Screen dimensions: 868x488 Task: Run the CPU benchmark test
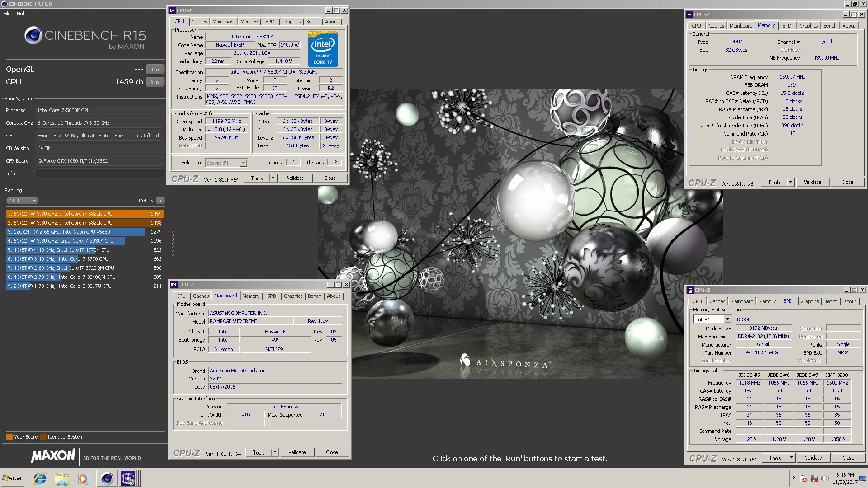(x=155, y=82)
